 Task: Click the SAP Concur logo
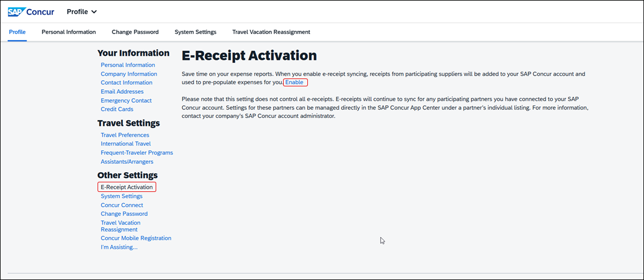pos(31,11)
